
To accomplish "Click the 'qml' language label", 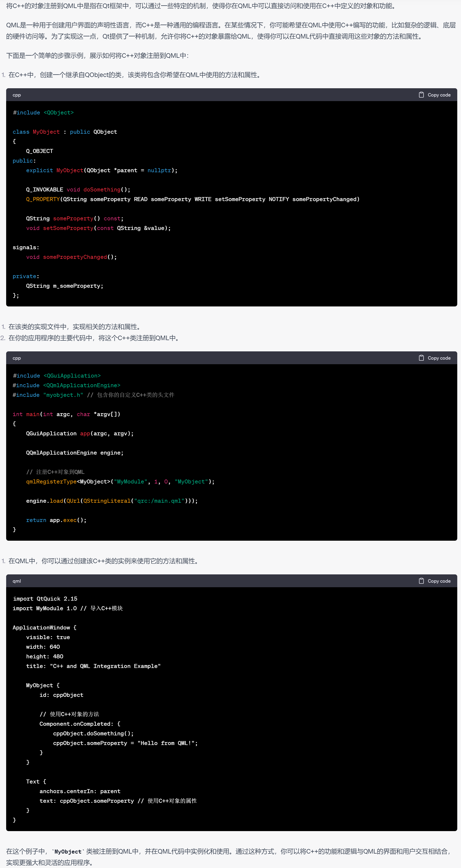I will point(17,581).
